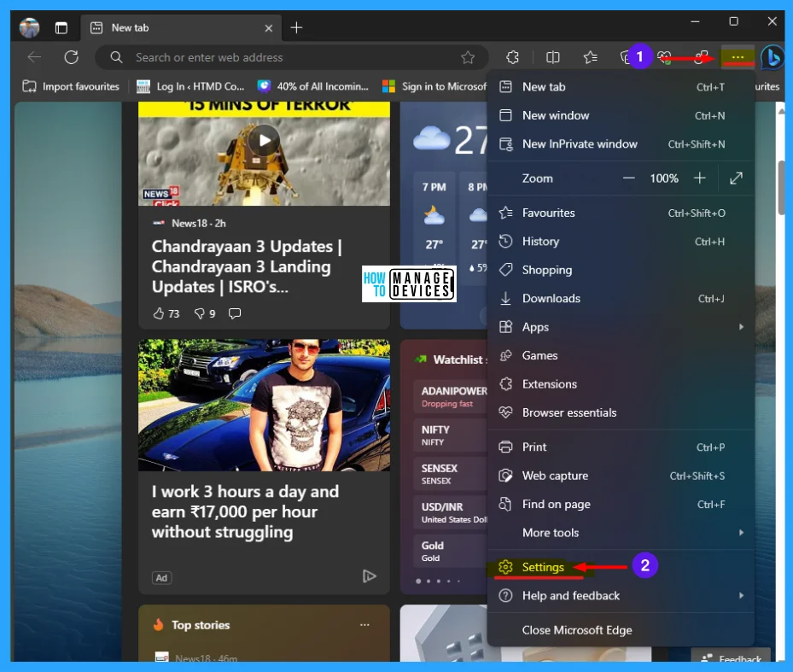Select Shopping menu entry
The width and height of the screenshot is (793, 672).
(621, 270)
